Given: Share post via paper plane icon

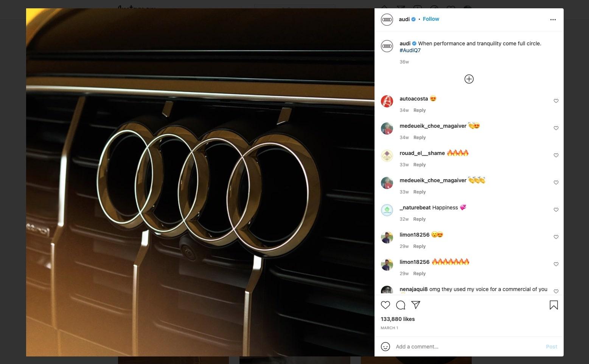Looking at the screenshot, I should 416,305.
